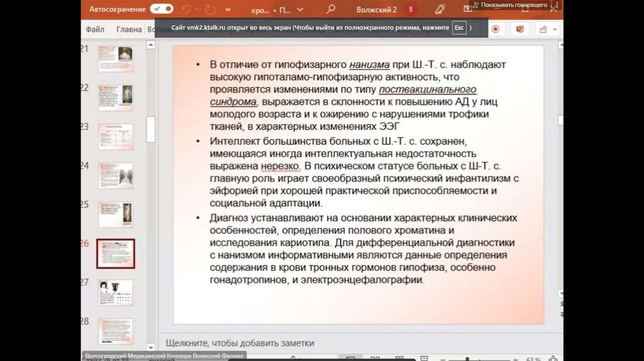Click the Redo icon in title bar
The image size is (644, 361).
click(x=209, y=9)
